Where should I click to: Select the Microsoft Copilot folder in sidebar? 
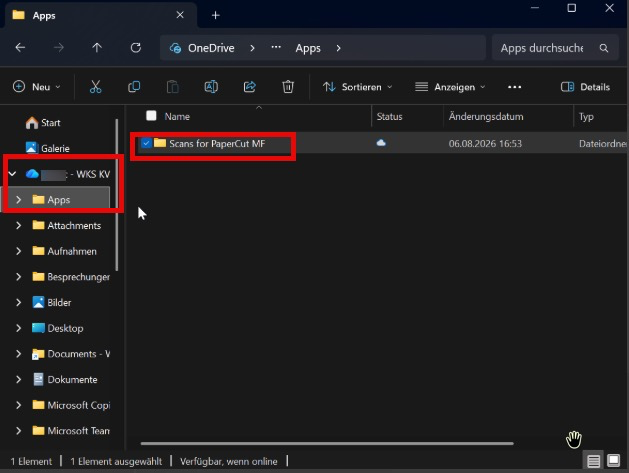coord(71,405)
